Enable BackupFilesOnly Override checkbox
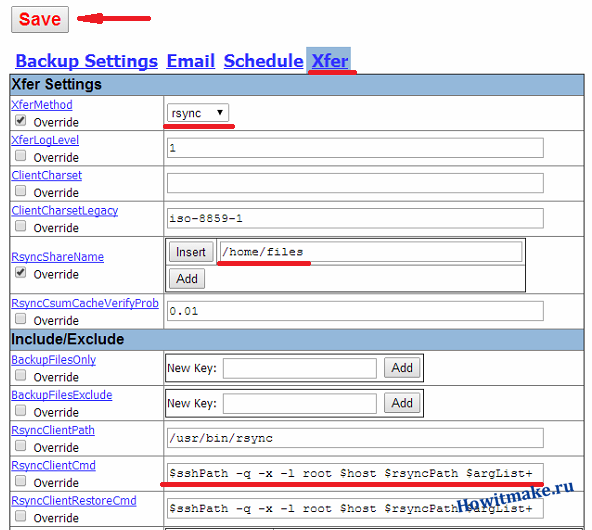The width and height of the screenshot is (592, 530). point(20,376)
